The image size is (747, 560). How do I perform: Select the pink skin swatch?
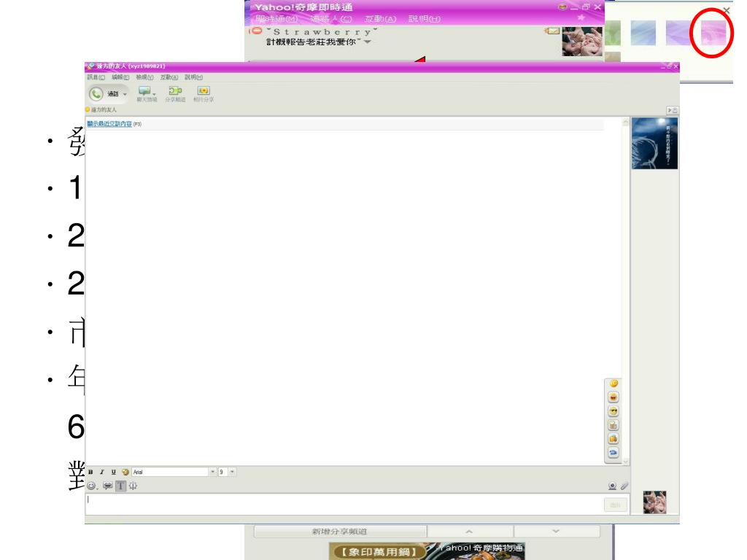coord(713,33)
